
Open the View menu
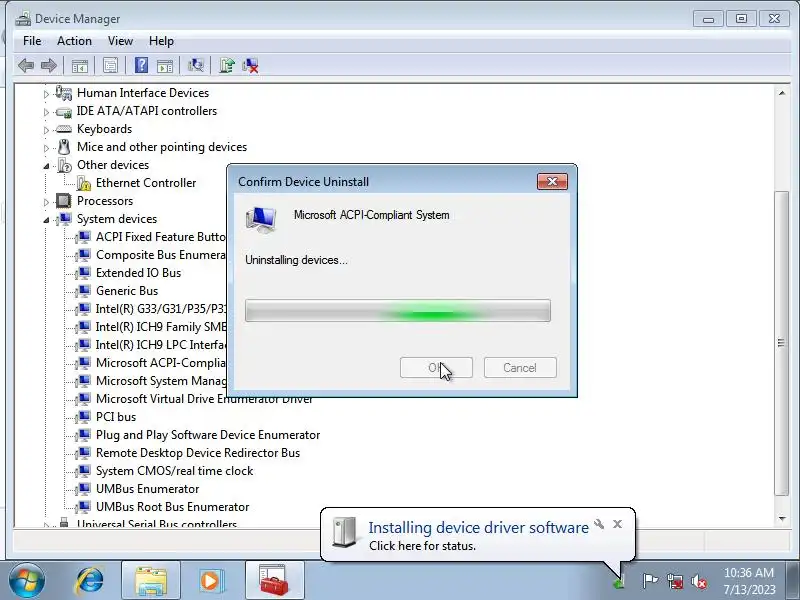[x=120, y=41]
